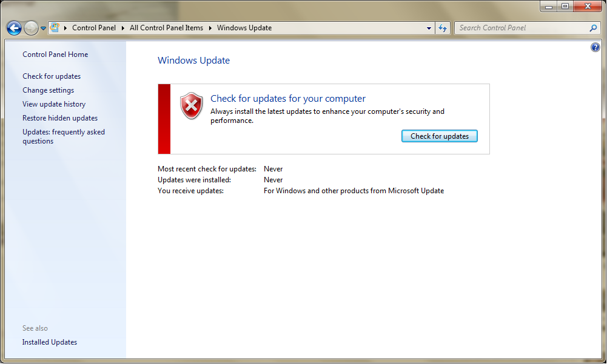Open Change settings link
607x364 pixels.
48,90
